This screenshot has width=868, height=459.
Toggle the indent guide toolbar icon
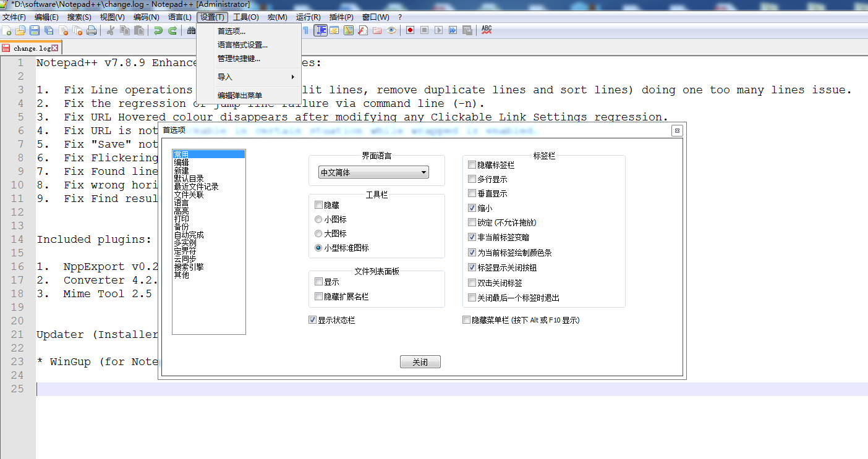coord(320,30)
